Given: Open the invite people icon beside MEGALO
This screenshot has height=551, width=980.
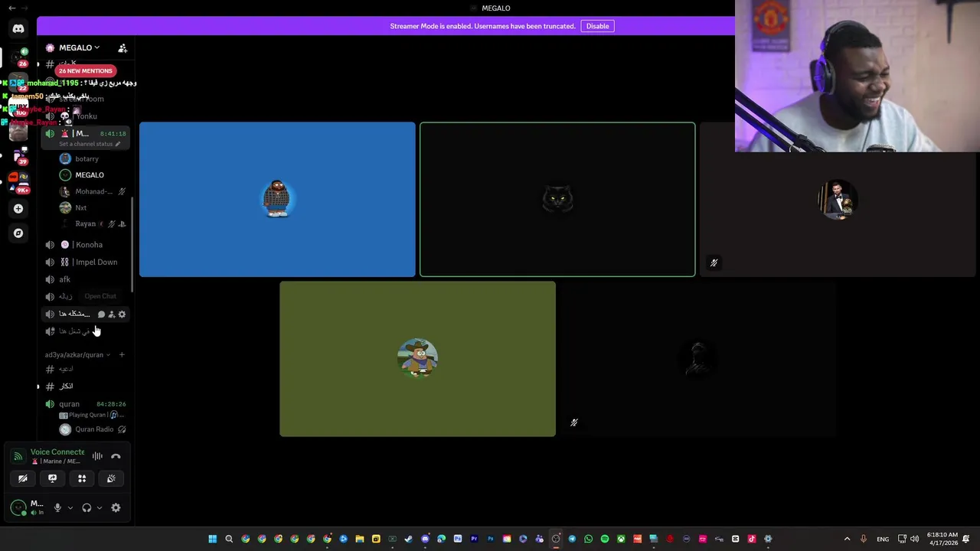Looking at the screenshot, I should (122, 48).
